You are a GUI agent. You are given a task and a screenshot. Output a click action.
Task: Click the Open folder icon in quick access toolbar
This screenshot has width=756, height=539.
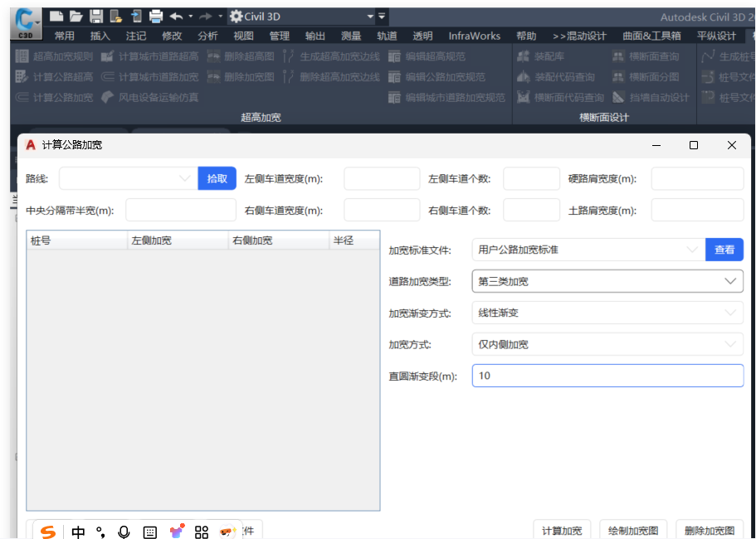76,17
